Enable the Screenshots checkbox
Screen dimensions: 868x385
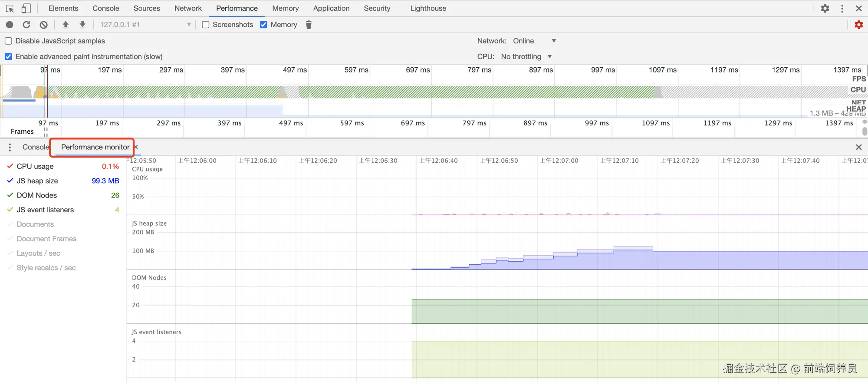click(x=206, y=25)
